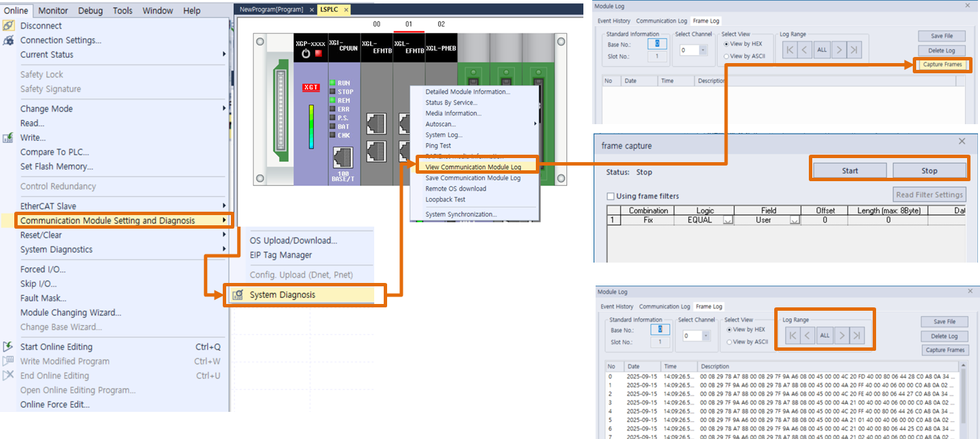The width and height of the screenshot is (980, 439).
Task: Close the LSPLC tab with its X
Action: click(x=345, y=9)
